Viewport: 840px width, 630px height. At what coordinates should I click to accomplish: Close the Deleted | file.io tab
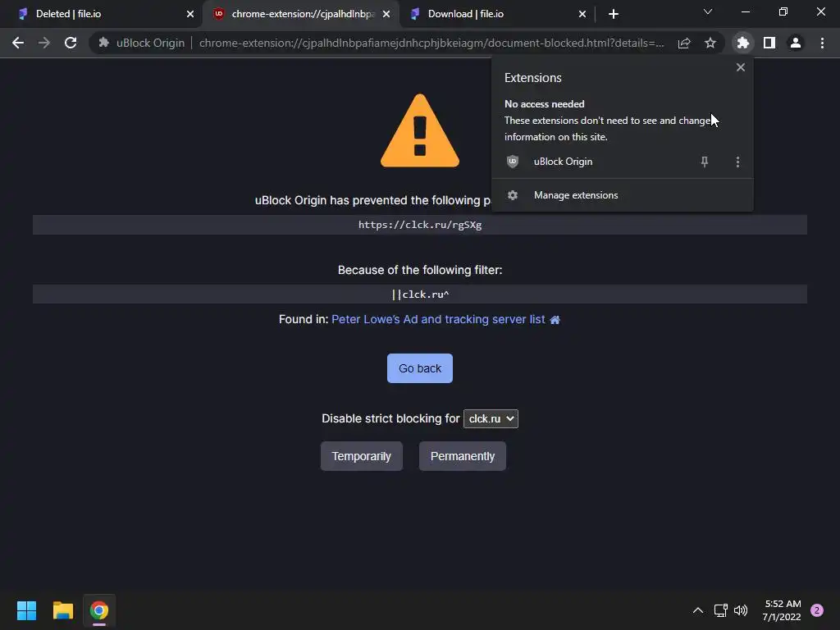[x=190, y=14]
